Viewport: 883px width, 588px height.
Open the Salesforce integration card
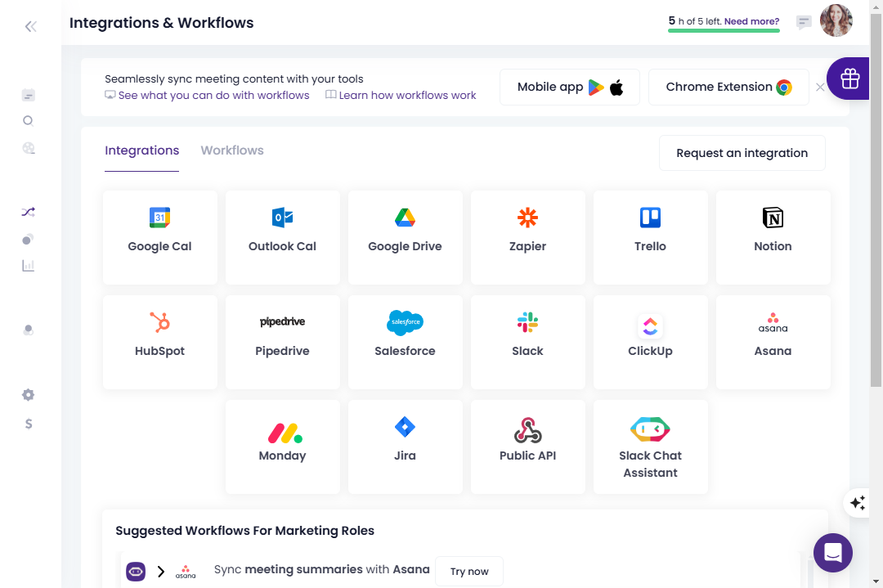pyautogui.click(x=406, y=342)
